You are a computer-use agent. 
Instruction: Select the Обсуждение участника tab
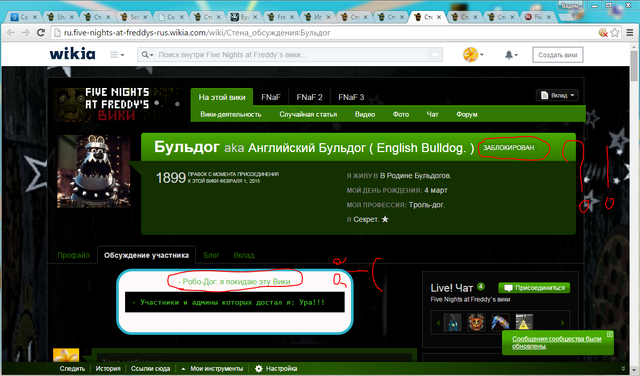(146, 255)
